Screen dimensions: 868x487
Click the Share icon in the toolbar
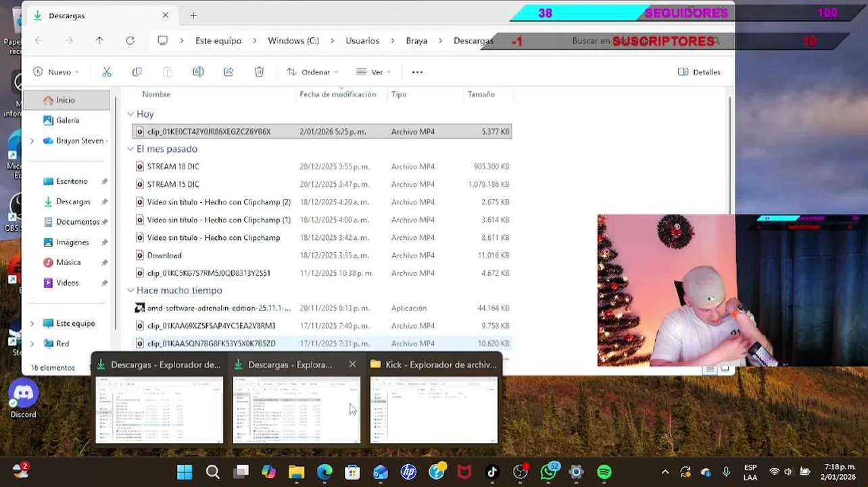tap(228, 72)
